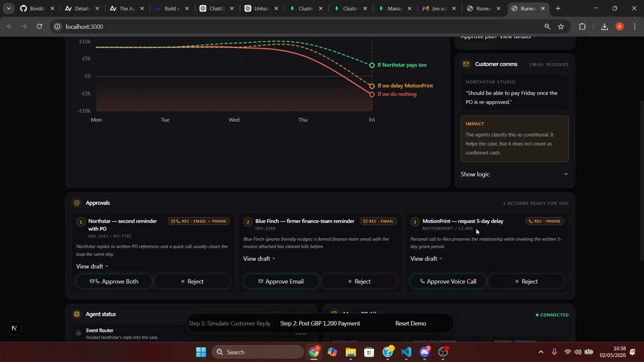Switch to the Gmail (no sub tab
Viewport: 644px width, 362px height.
coord(439,9)
